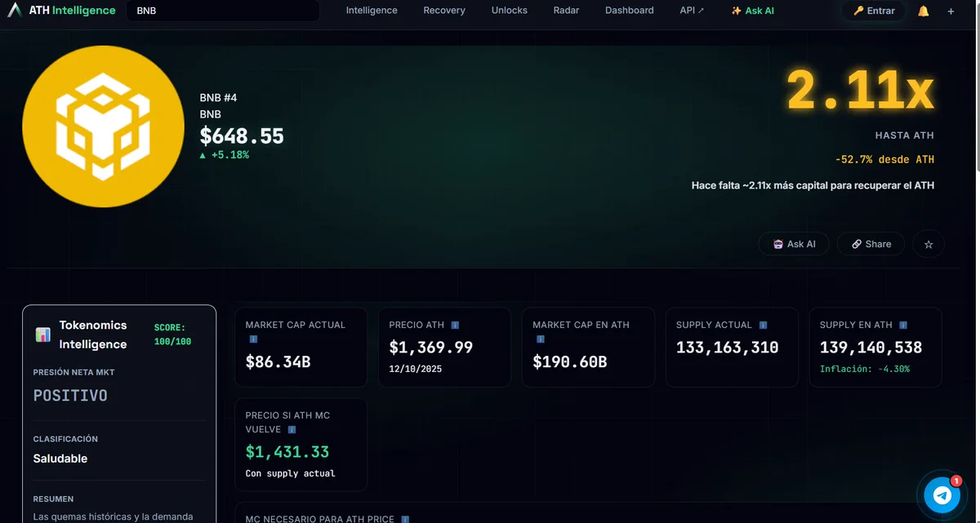Image resolution: width=980 pixels, height=523 pixels.
Task: Click the 133,163,310 supply value
Action: click(728, 348)
